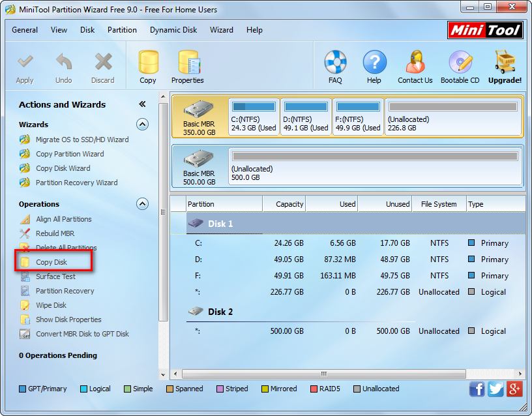This screenshot has width=532, height=416.
Task: Launch Bootable CD builder icon
Action: (460, 62)
